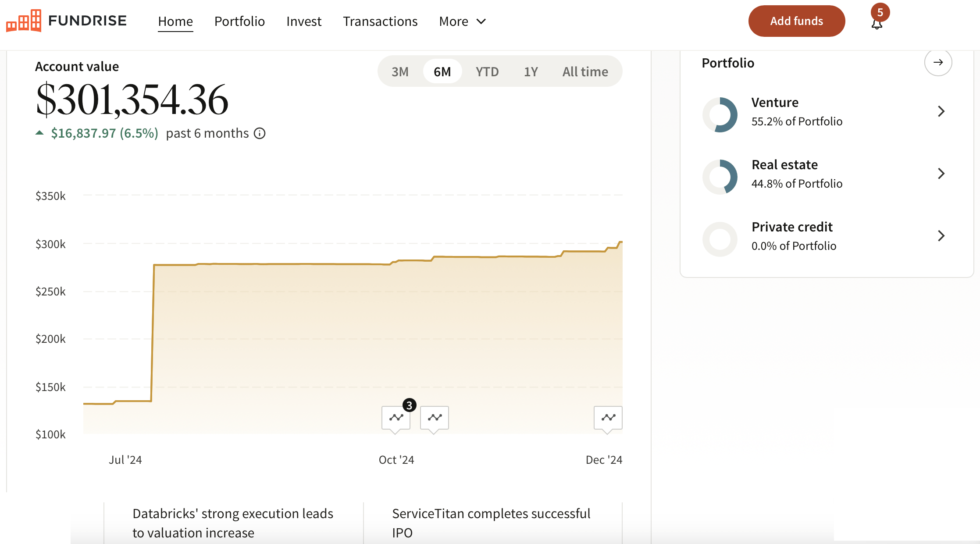This screenshot has height=544, width=980.
Task: Open the Portfolio nav item
Action: tap(239, 21)
